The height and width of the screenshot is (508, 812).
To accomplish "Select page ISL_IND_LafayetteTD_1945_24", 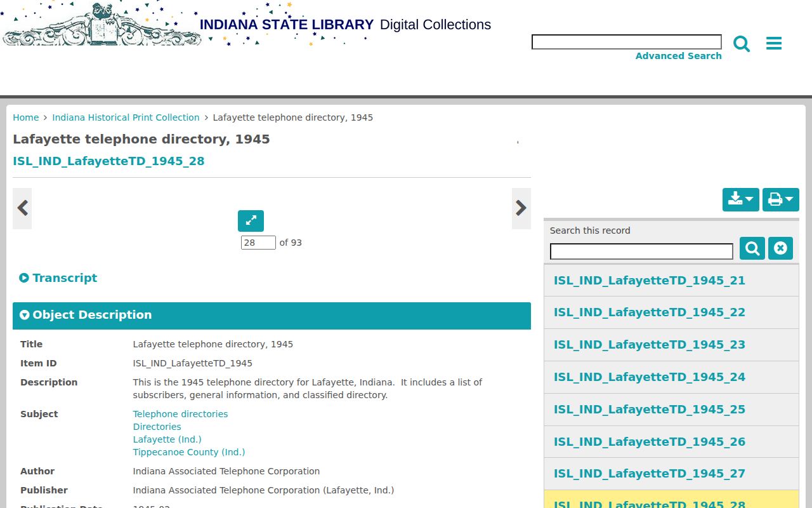I will point(671,377).
